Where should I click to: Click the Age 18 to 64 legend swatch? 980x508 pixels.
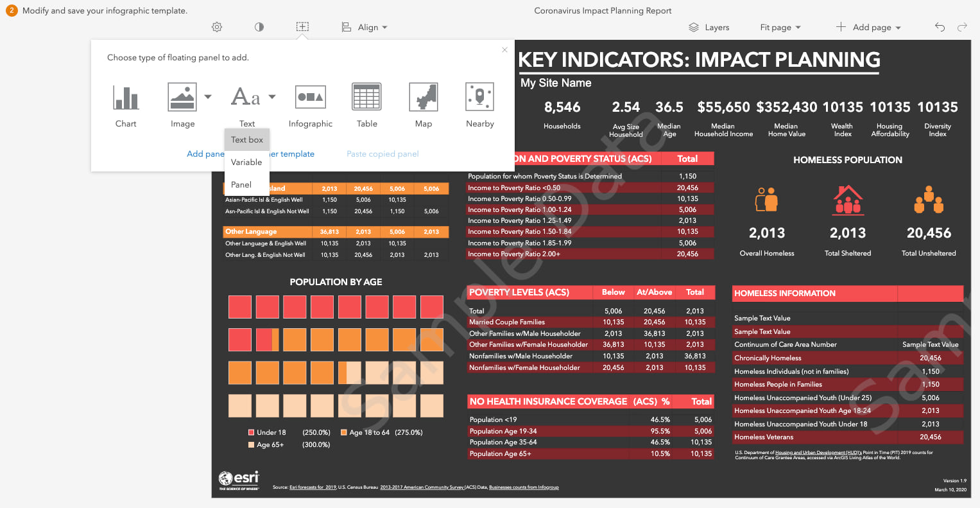(344, 432)
